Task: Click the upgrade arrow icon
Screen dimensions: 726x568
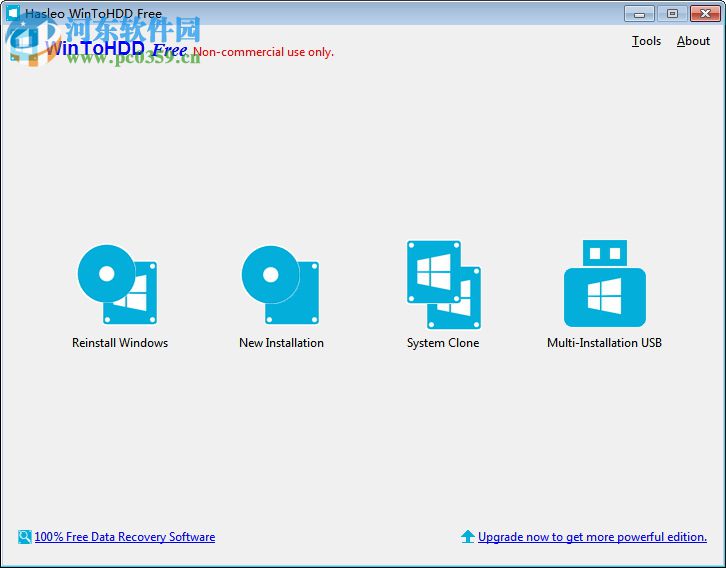Action: (x=468, y=537)
